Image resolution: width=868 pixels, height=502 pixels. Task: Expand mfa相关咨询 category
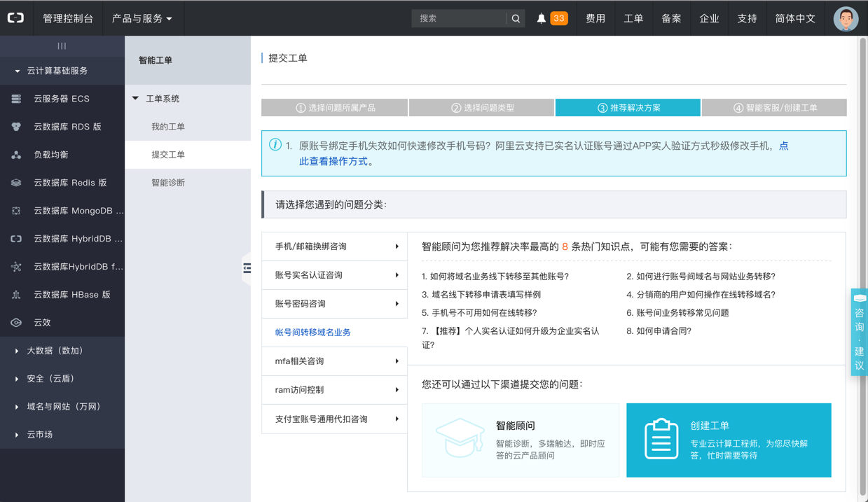334,361
